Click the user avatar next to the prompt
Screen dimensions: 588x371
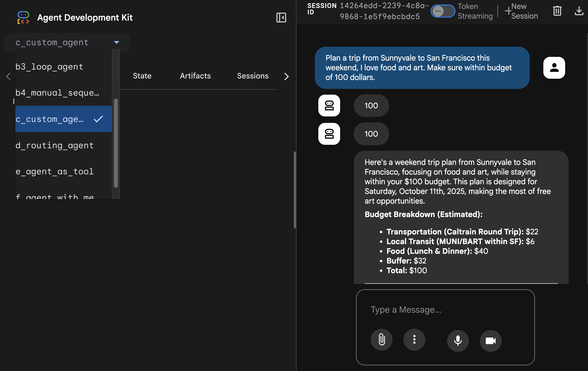554,68
